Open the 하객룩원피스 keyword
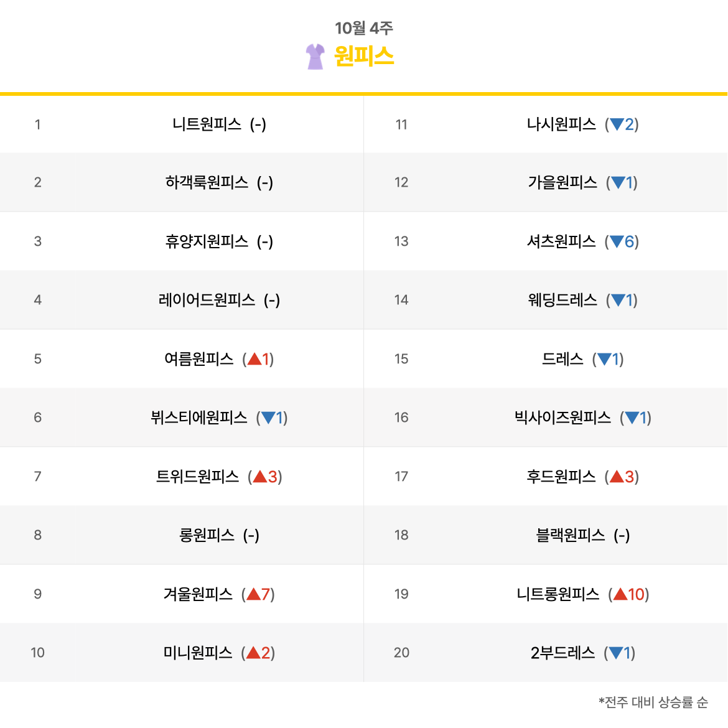Screen dimensions: 728x728 click(207, 182)
